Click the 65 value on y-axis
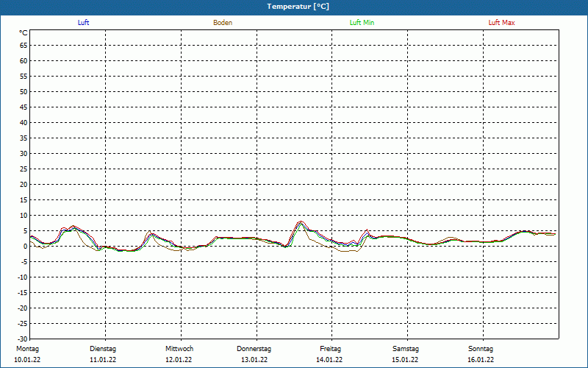The image size is (588, 368). click(x=24, y=46)
